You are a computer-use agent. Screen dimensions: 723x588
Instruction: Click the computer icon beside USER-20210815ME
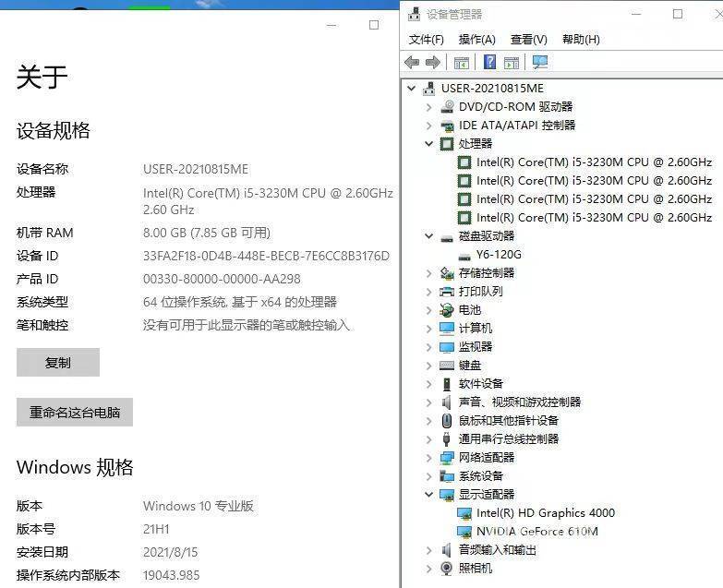tap(428, 88)
